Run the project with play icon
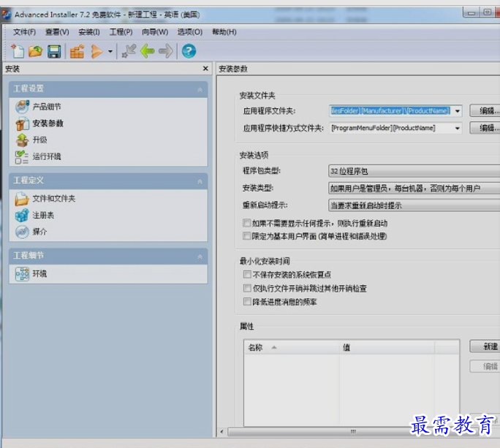 tap(96, 51)
